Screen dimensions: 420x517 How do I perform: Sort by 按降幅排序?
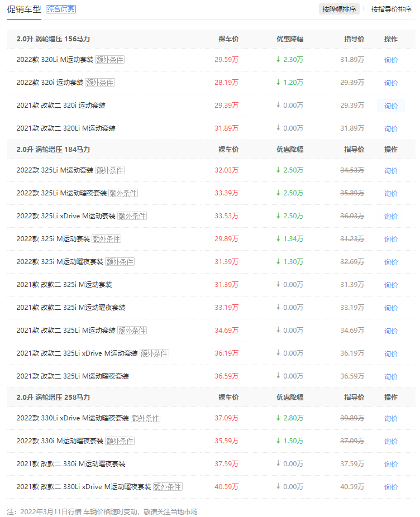[x=339, y=9]
